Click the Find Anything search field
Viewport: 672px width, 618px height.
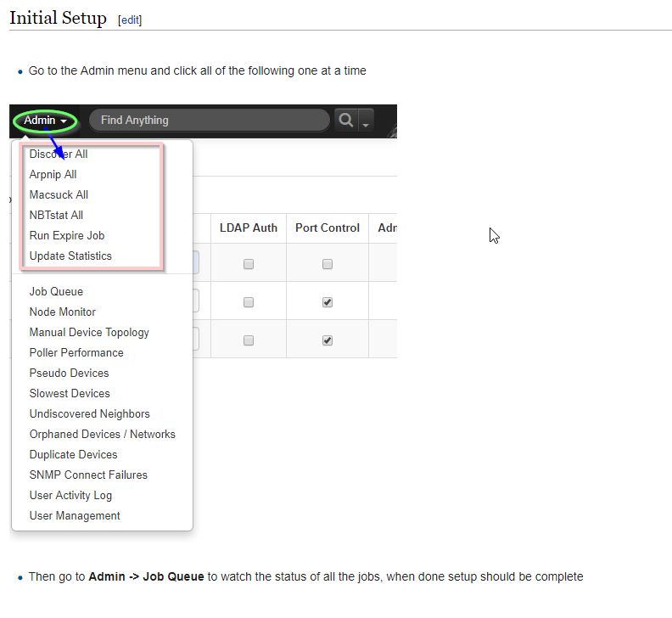click(x=209, y=120)
